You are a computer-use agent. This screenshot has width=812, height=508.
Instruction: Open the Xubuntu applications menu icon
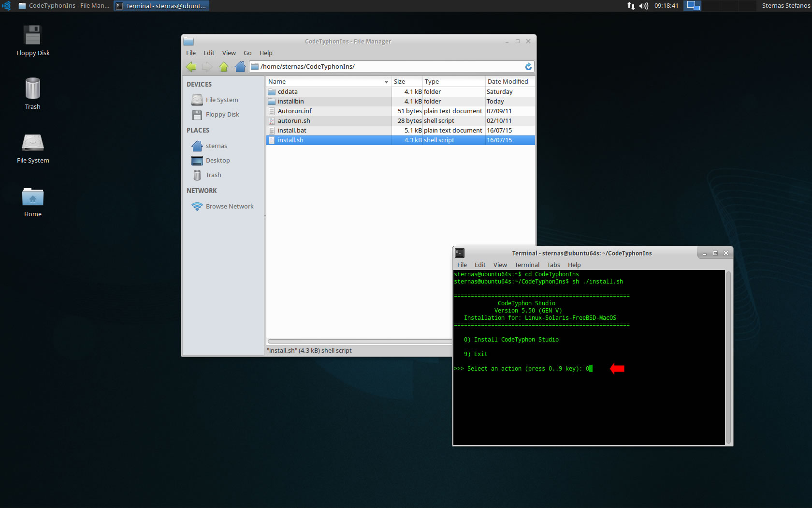(x=6, y=6)
